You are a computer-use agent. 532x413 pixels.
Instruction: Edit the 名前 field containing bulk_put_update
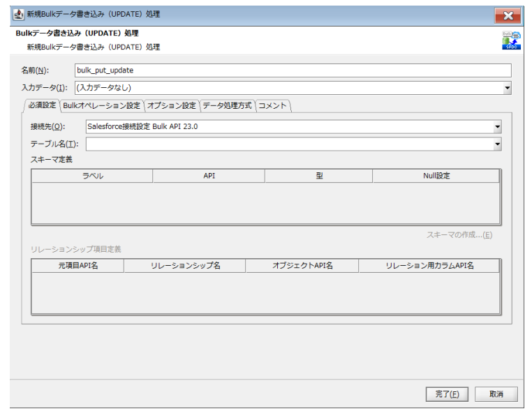[x=293, y=70]
